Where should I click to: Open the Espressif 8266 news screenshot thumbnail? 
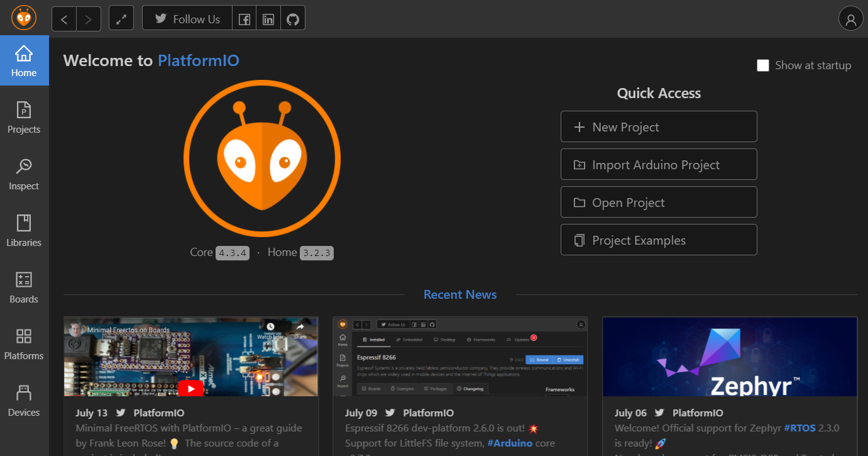tap(460, 357)
